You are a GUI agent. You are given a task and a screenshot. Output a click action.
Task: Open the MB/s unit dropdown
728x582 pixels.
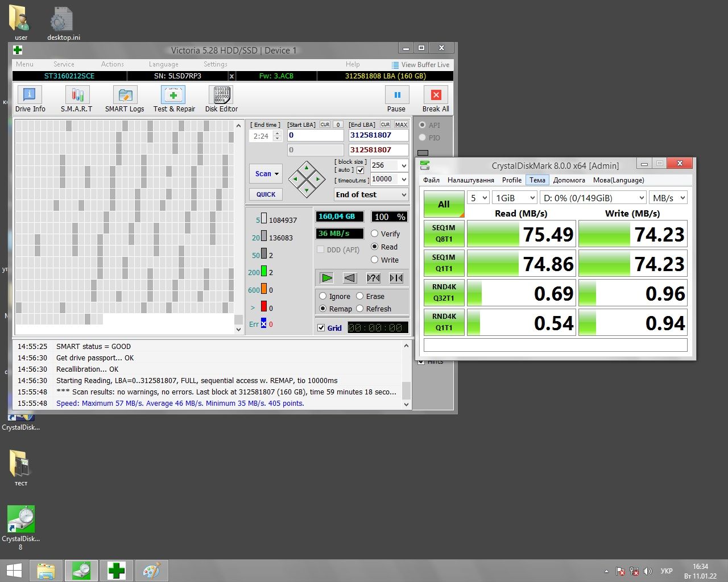tap(668, 198)
